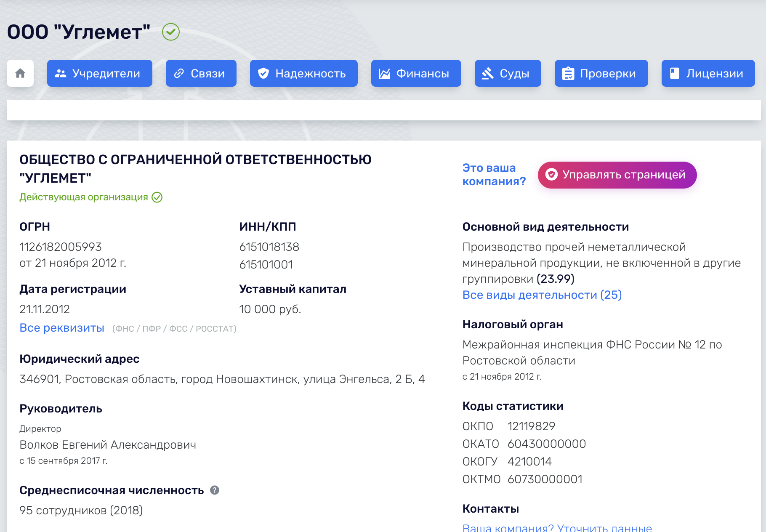Viewport: 766px width, 532px height.
Task: Click the Это ваша компания? link
Action: point(494,175)
